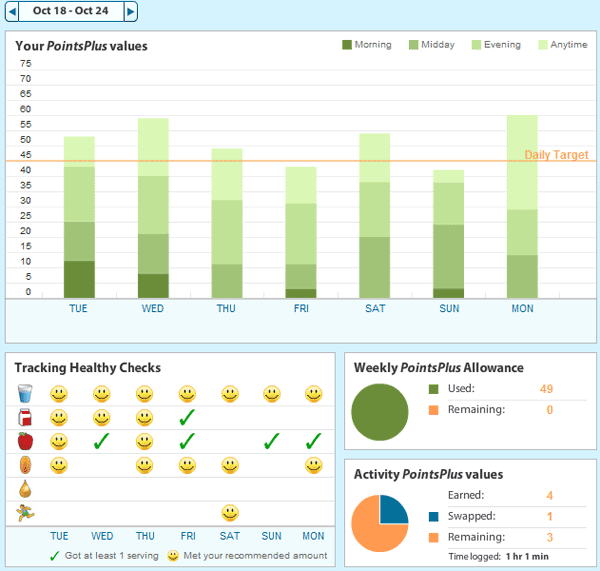Click the Evening legend color swatch

476,45
